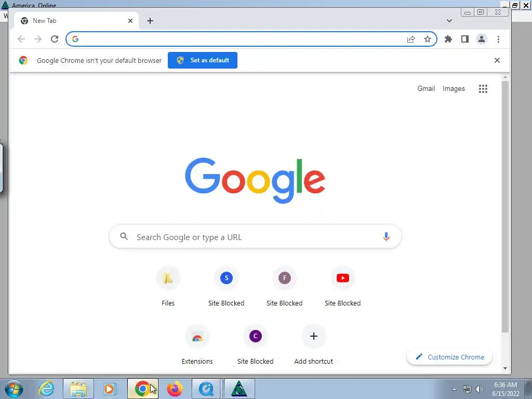The image size is (532, 399).
Task: Focus the Chrome address bar
Action: coord(251,39)
